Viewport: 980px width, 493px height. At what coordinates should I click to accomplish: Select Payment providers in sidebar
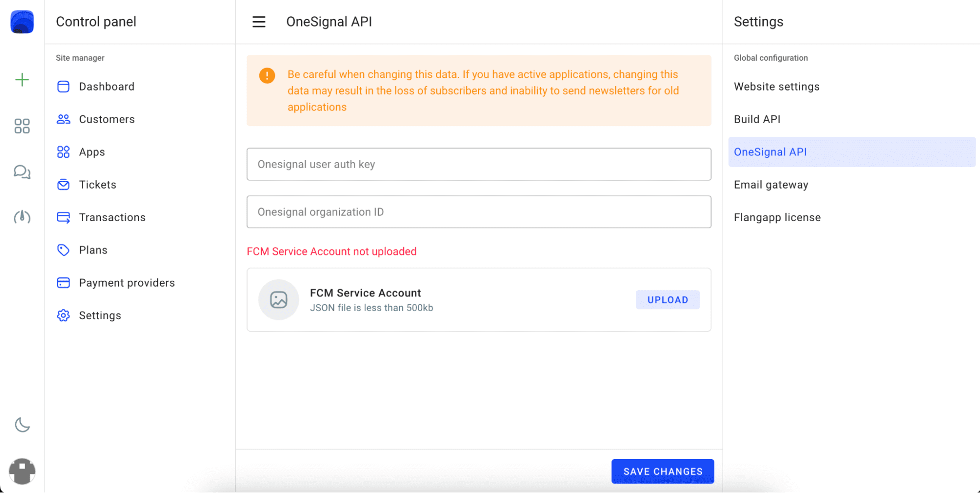126,283
